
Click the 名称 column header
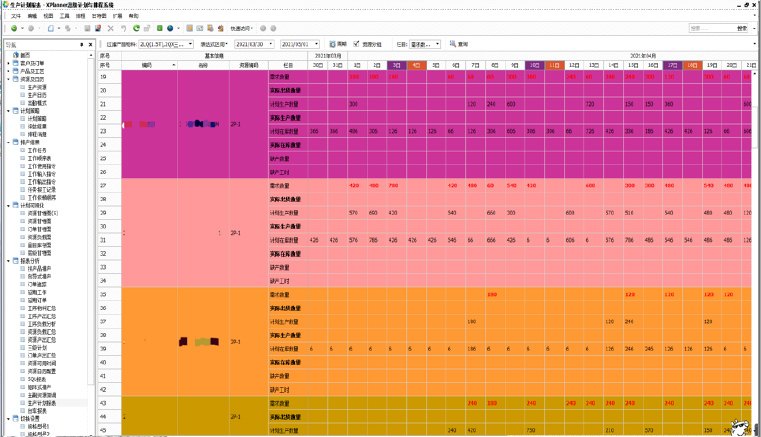(203, 65)
